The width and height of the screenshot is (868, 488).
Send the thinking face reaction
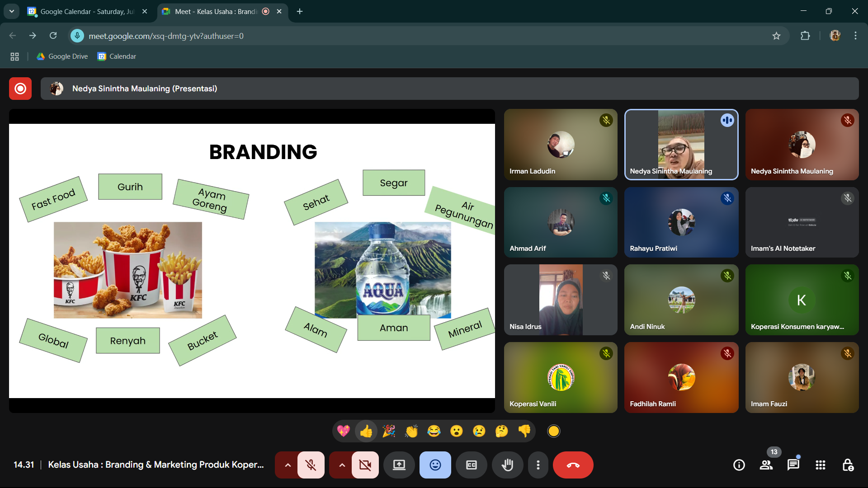502,431
